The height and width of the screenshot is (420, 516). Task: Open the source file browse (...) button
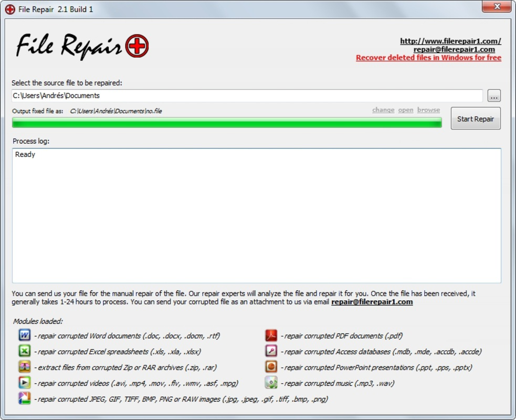click(494, 96)
